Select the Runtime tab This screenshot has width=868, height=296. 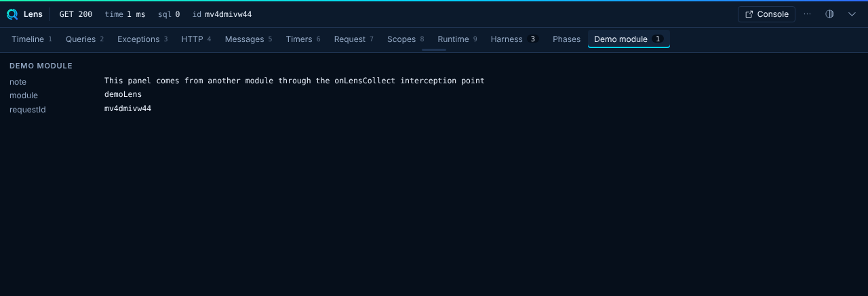[457, 39]
